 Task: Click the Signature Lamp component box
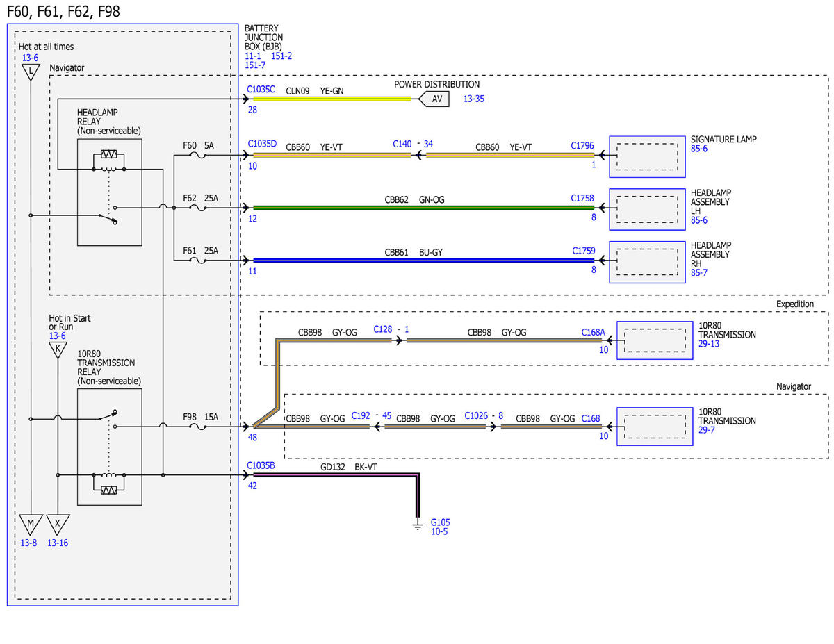647,156
